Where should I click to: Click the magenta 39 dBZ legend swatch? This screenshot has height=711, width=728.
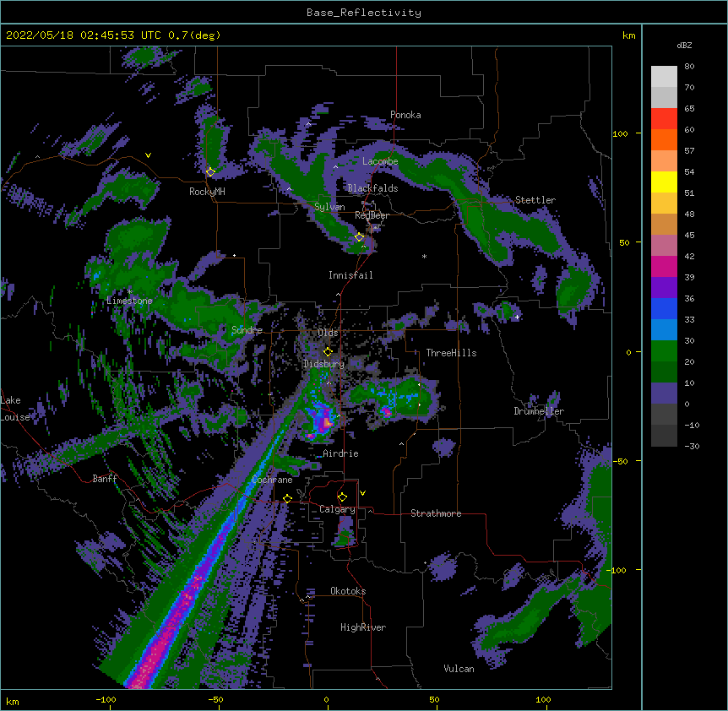[x=664, y=266]
